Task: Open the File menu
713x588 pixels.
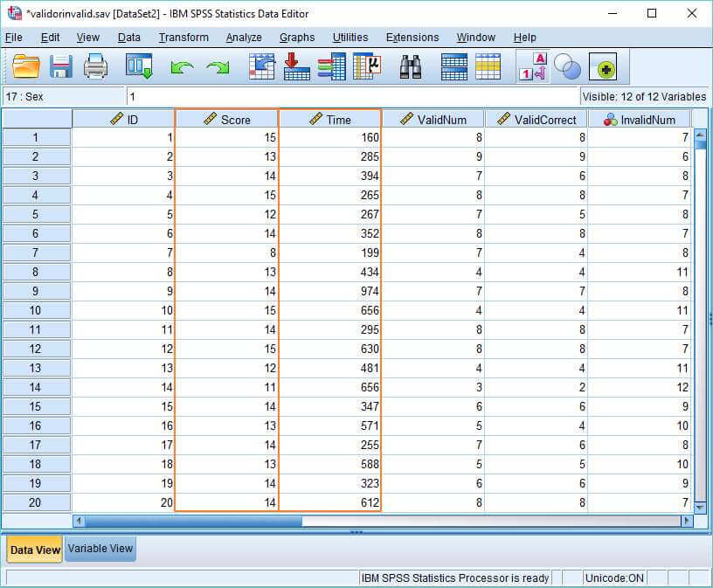Action: tap(14, 38)
